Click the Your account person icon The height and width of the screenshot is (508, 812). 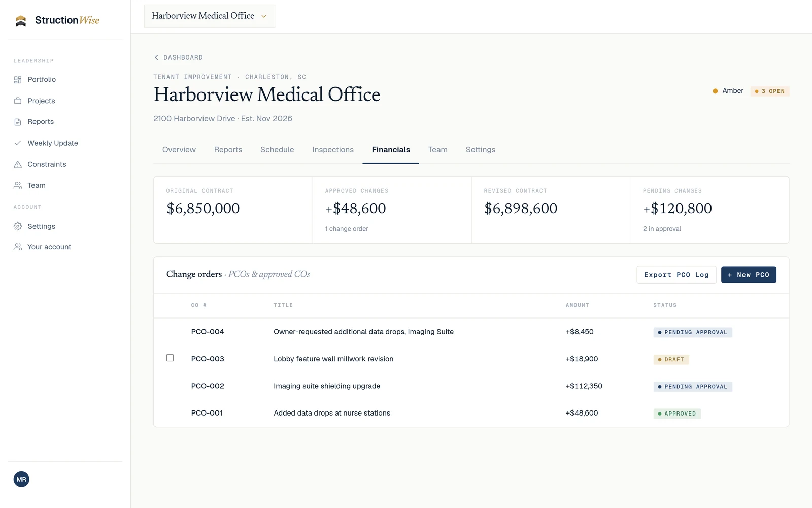pos(18,247)
